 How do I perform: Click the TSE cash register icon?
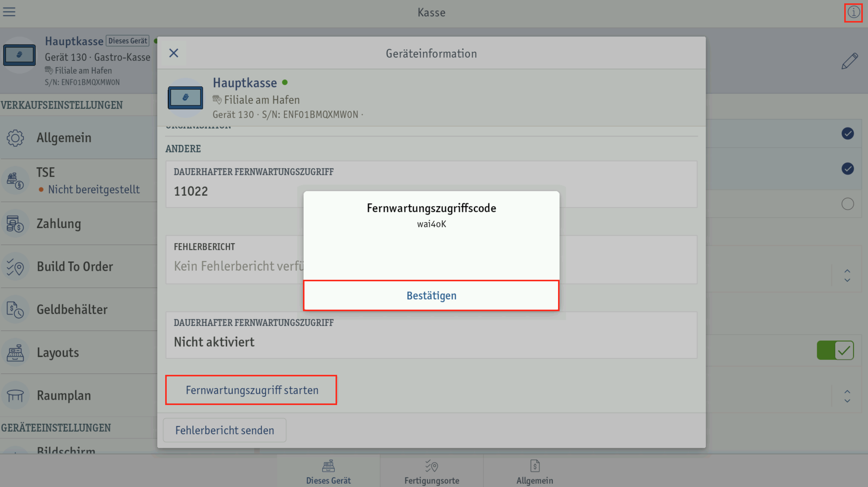(15, 181)
